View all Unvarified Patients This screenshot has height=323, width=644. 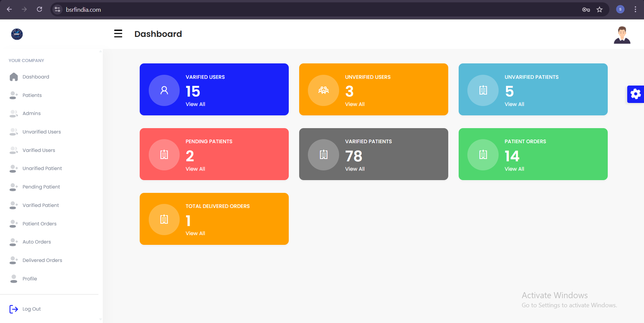click(x=514, y=104)
